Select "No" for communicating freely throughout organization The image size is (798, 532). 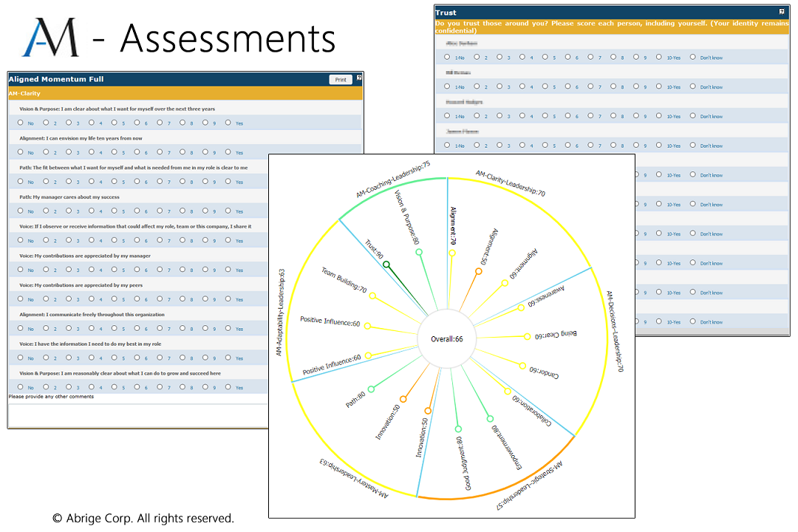click(x=21, y=328)
